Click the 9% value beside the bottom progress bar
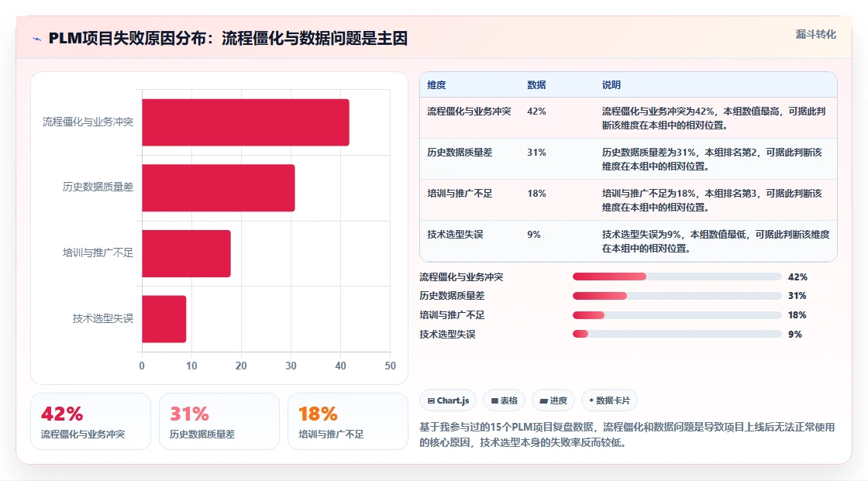 (x=795, y=335)
